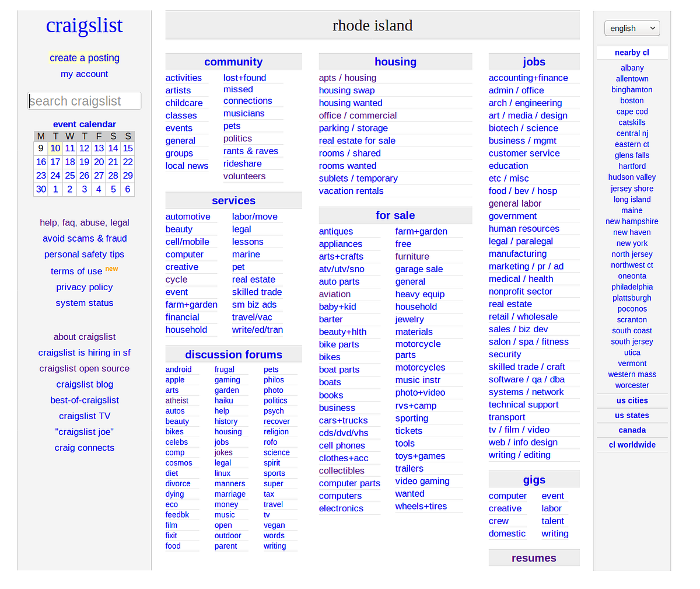Open the android discussion forum
This screenshot has width=700, height=589.
[178, 370]
